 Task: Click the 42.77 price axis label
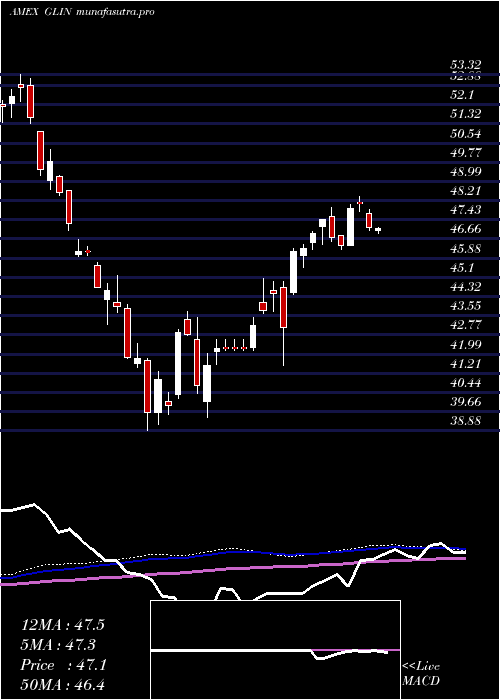pos(465,325)
